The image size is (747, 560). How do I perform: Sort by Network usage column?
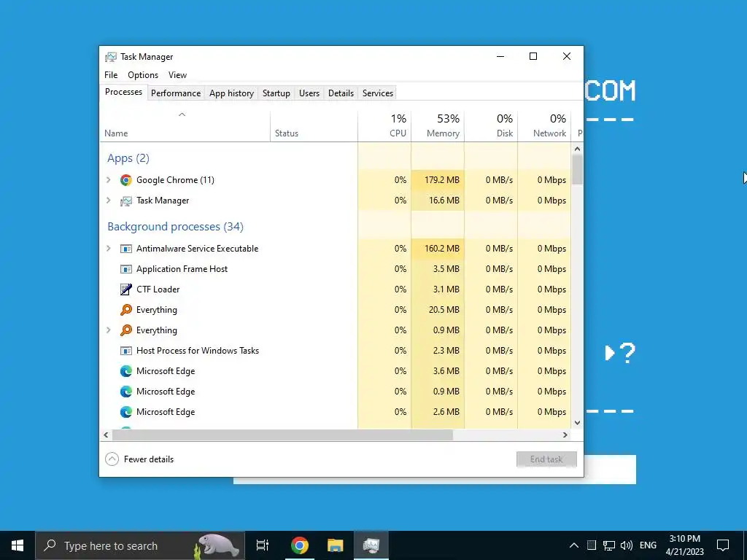coord(544,126)
